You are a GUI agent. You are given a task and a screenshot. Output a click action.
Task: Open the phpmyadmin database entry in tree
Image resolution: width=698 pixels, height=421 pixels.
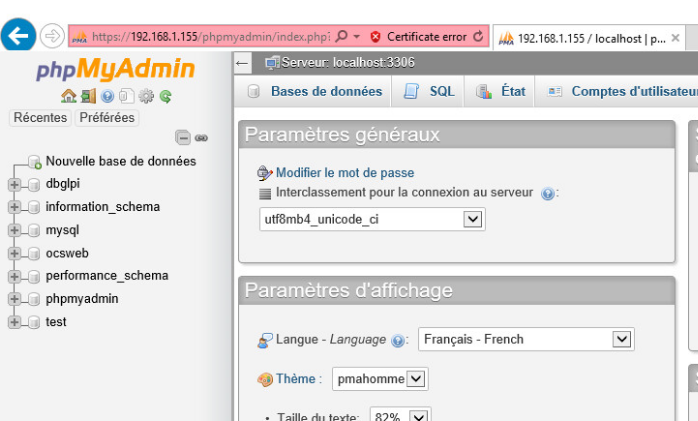click(x=82, y=299)
